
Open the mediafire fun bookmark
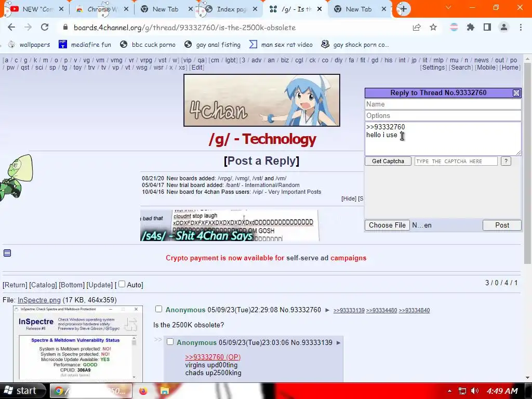85,45
